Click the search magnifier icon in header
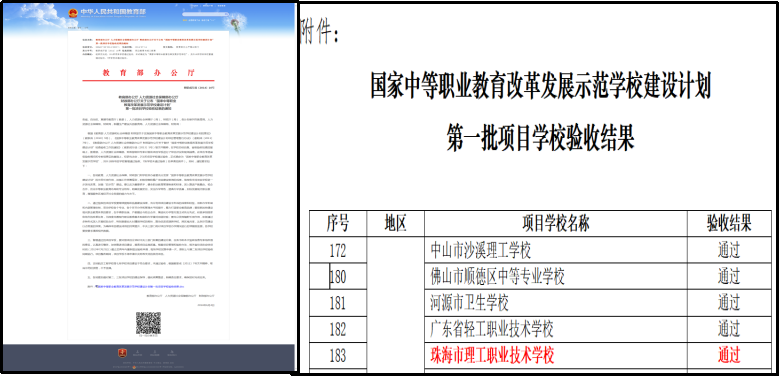 click(226, 14)
